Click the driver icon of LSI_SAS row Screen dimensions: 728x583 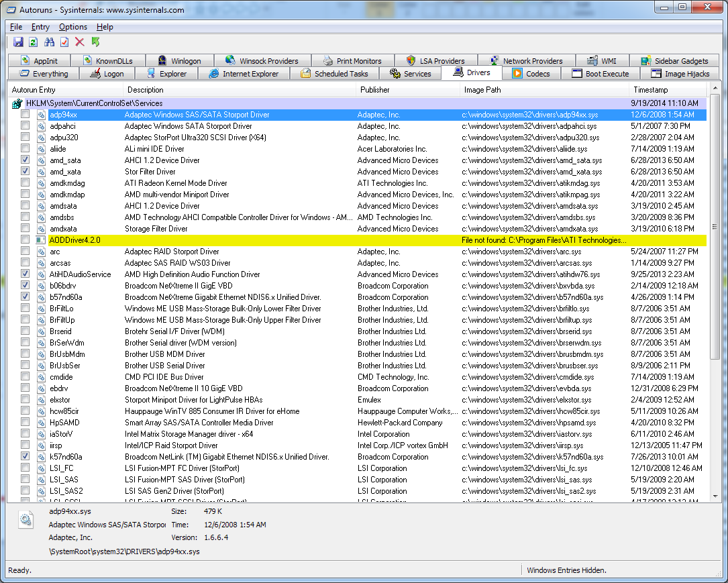[42, 480]
